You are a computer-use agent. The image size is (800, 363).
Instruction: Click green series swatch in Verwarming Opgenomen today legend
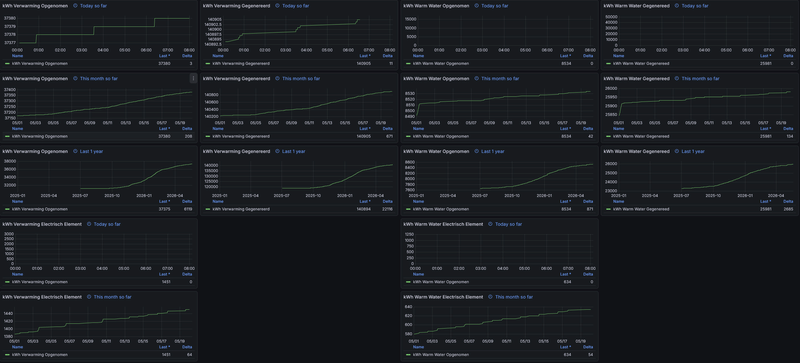click(x=8, y=64)
